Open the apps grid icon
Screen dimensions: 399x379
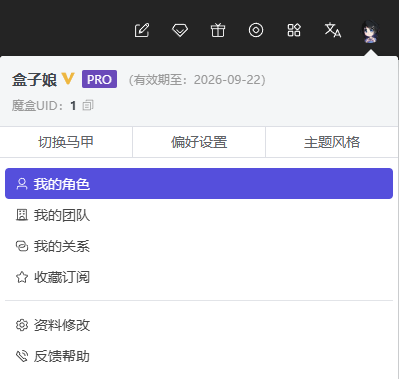294,30
